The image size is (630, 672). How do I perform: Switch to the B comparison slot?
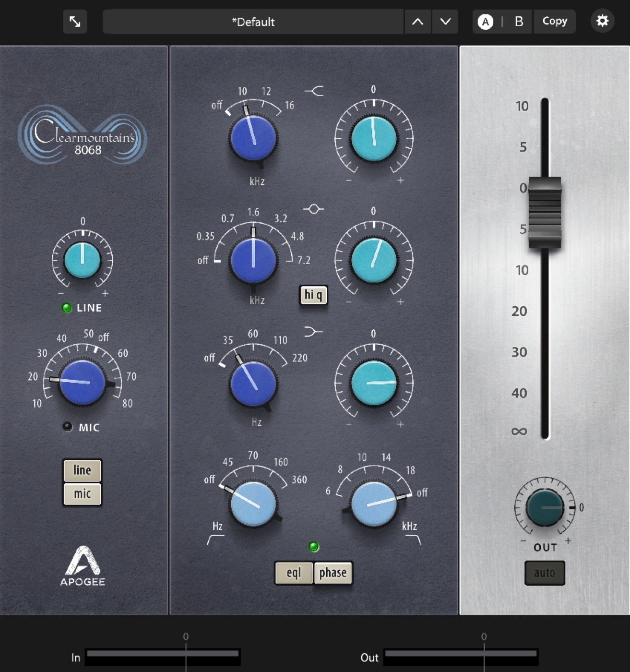click(519, 22)
